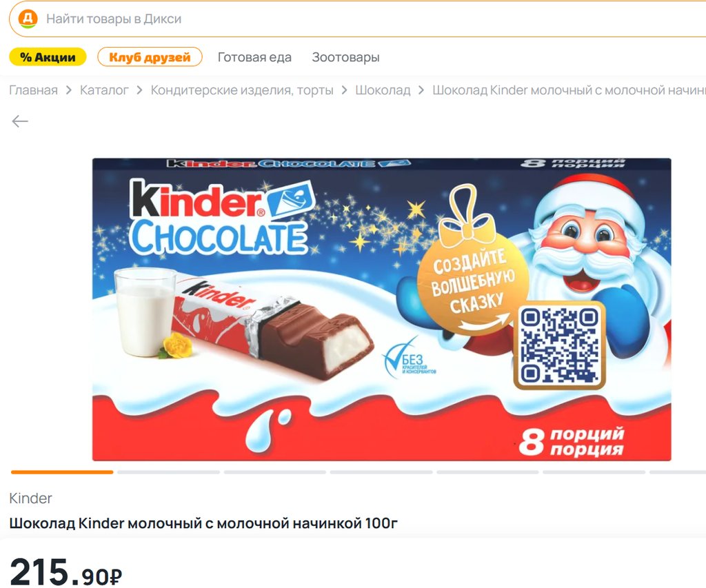Viewport: 706px width, 588px height.
Task: Click the chevron after "Главная" breadcrumb
Action: point(69,90)
